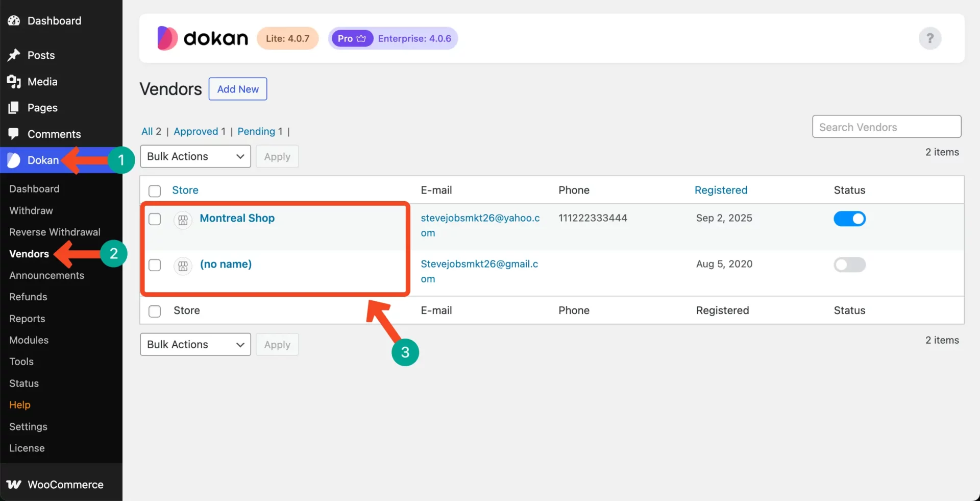Open Dokan Settings submenu

(28, 426)
